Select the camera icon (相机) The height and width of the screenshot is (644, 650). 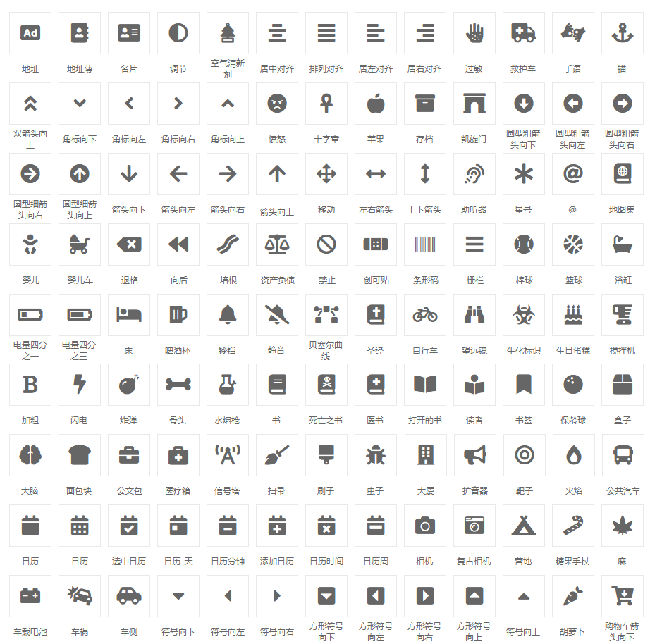(425, 526)
